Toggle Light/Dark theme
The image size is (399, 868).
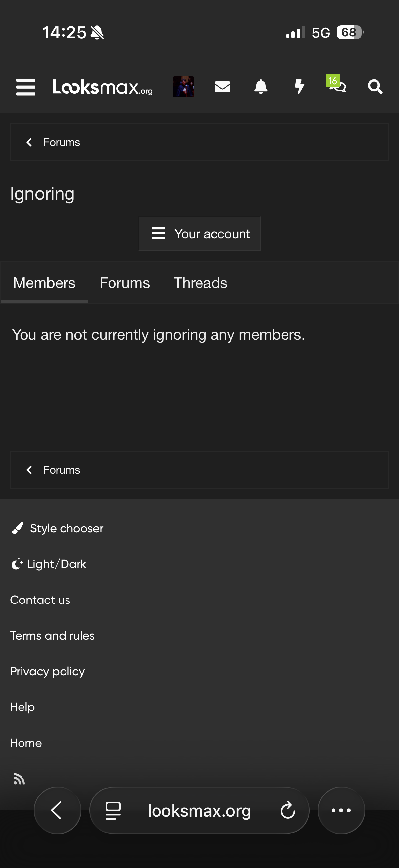point(49,564)
